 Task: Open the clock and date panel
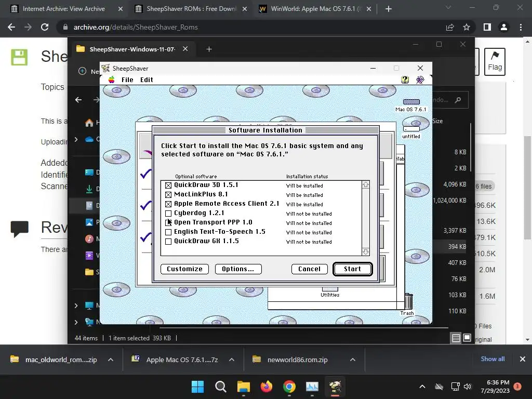point(495,387)
